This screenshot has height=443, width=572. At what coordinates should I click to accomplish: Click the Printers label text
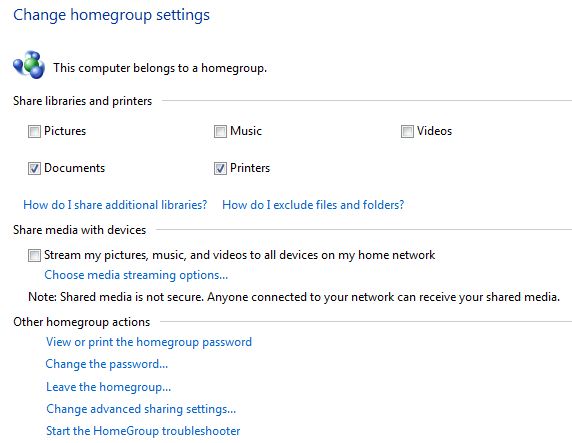tap(250, 168)
